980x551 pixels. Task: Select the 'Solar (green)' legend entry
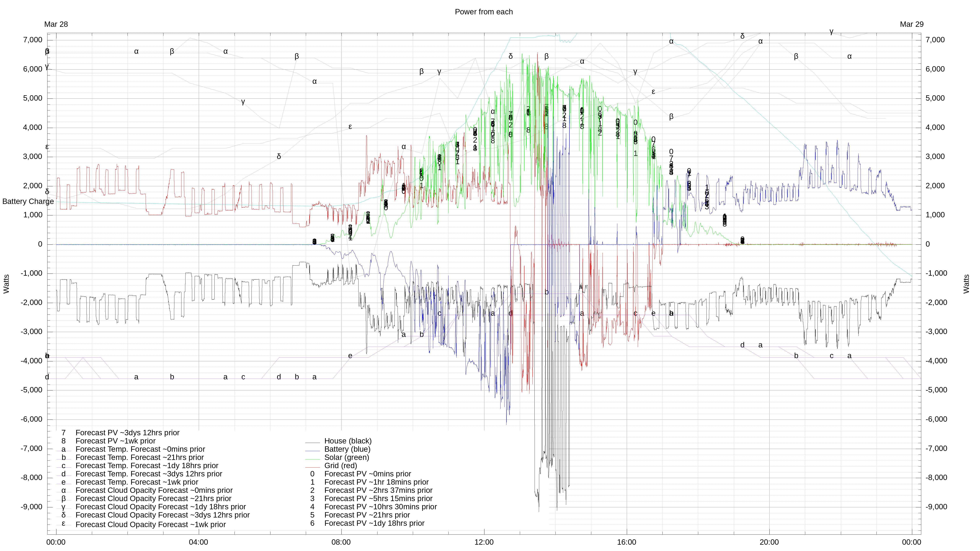click(347, 457)
